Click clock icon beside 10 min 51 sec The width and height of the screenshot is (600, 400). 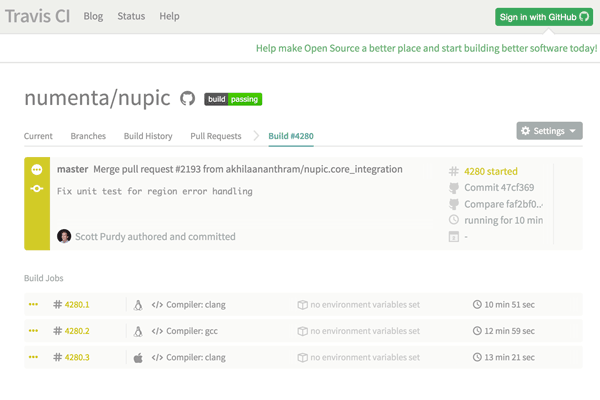477,304
